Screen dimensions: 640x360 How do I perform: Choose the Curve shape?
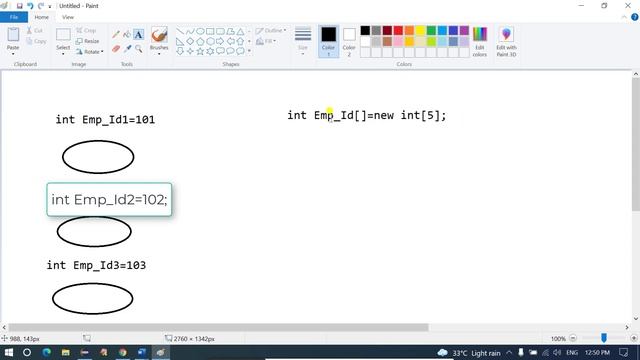pos(190,31)
